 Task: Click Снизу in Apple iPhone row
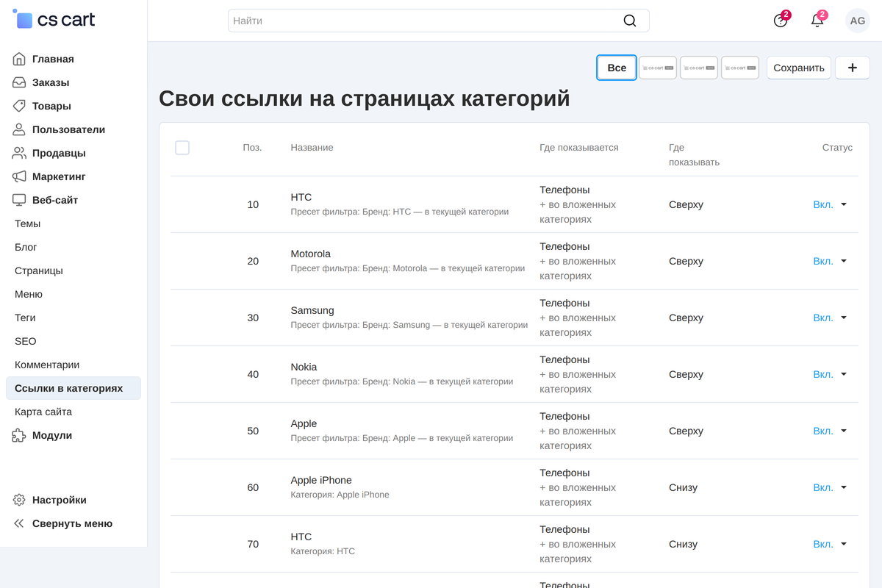pos(683,487)
